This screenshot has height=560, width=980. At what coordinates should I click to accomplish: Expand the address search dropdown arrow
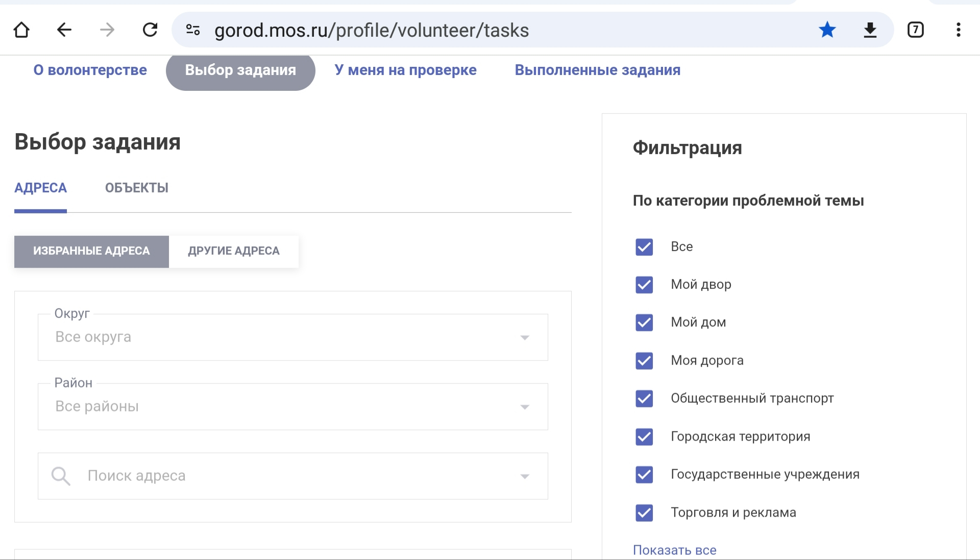click(525, 476)
